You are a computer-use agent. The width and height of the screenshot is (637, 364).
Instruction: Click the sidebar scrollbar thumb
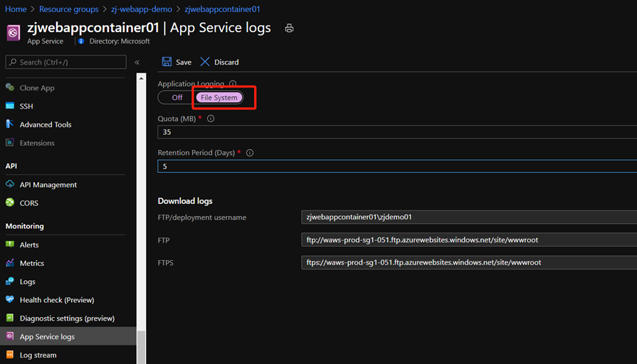[x=141, y=348]
